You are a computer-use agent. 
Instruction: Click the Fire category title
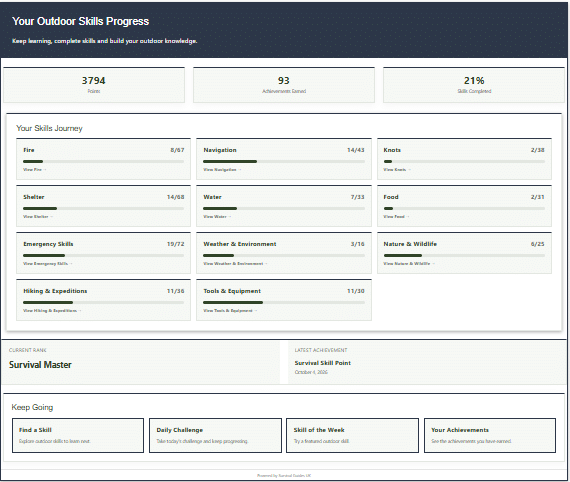[29, 150]
